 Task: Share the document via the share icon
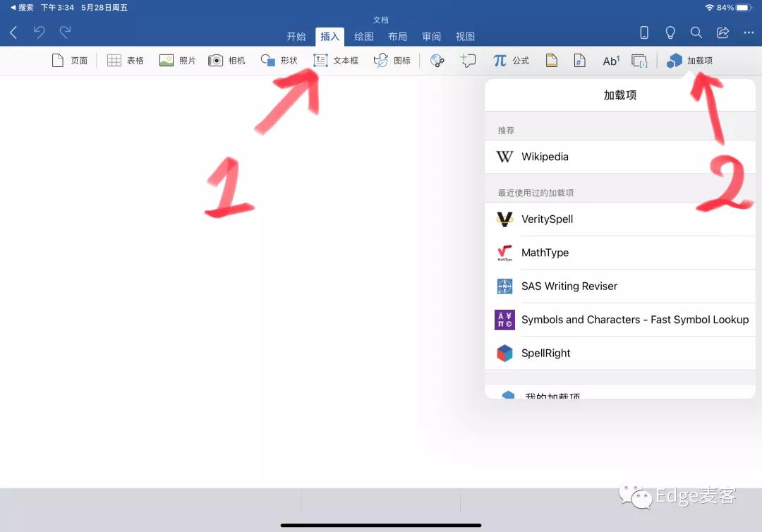722,32
